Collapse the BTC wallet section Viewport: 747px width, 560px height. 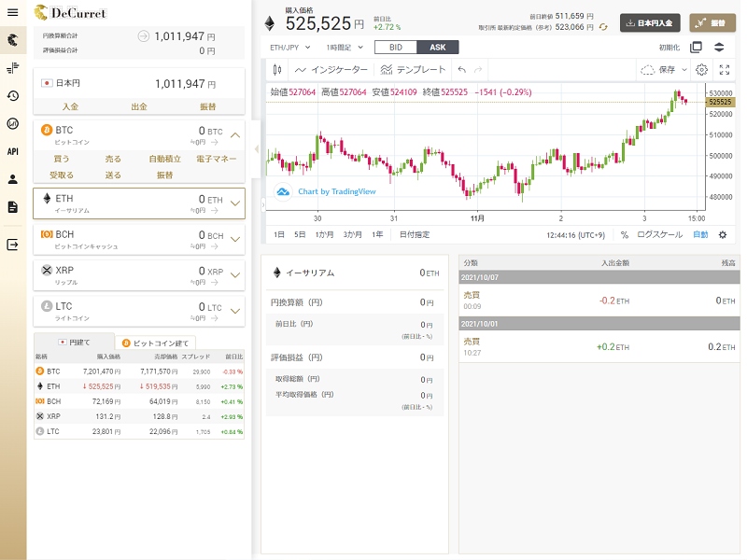coord(235,134)
